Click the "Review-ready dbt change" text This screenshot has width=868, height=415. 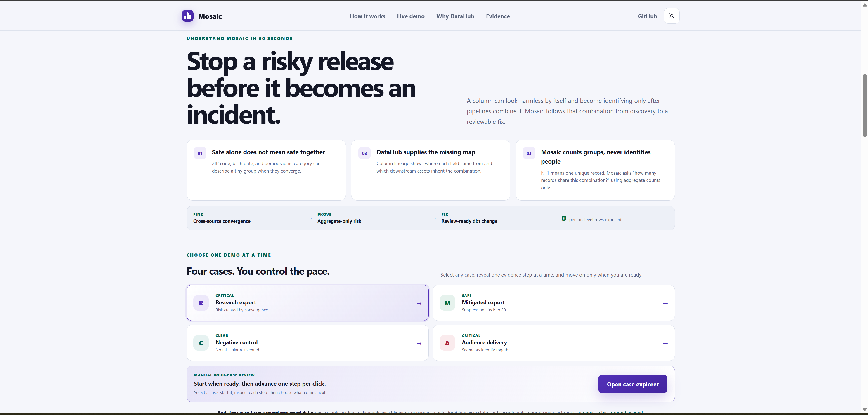click(469, 221)
